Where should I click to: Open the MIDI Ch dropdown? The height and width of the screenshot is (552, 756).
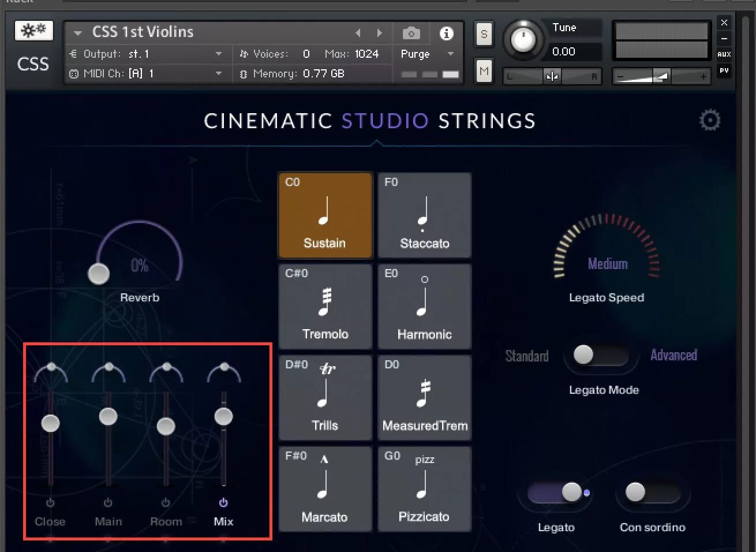point(146,73)
